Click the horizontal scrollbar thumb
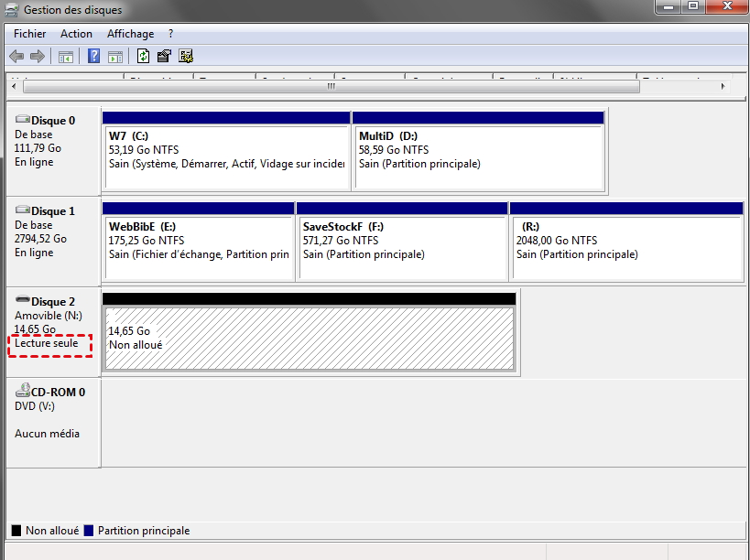This screenshot has width=750, height=560. (331, 87)
